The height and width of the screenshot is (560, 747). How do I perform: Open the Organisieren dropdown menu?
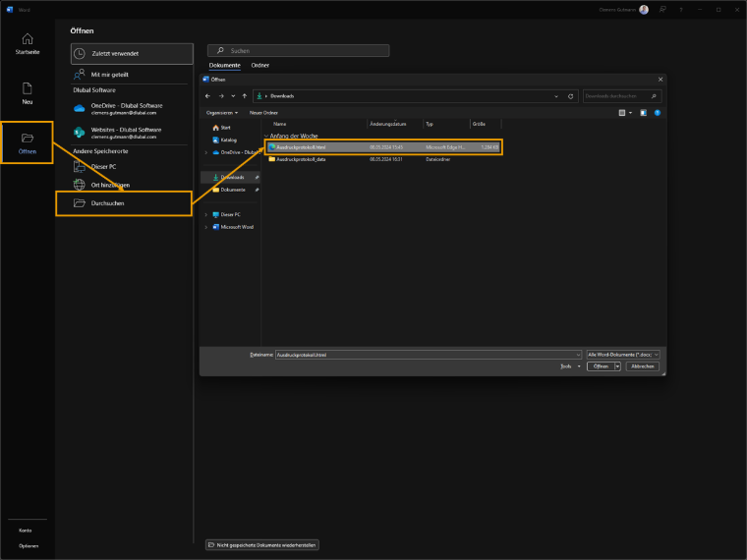tap(222, 113)
